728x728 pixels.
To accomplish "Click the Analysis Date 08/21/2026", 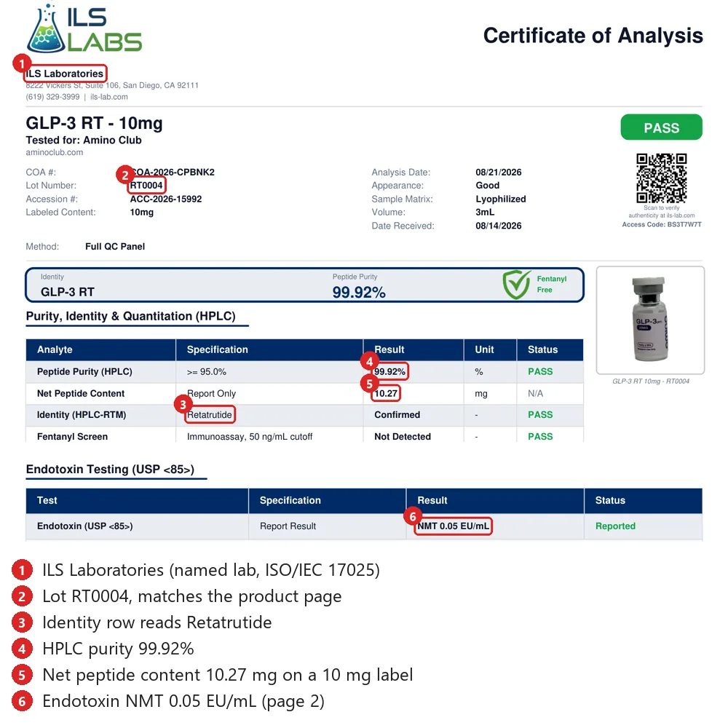I will tap(498, 173).
